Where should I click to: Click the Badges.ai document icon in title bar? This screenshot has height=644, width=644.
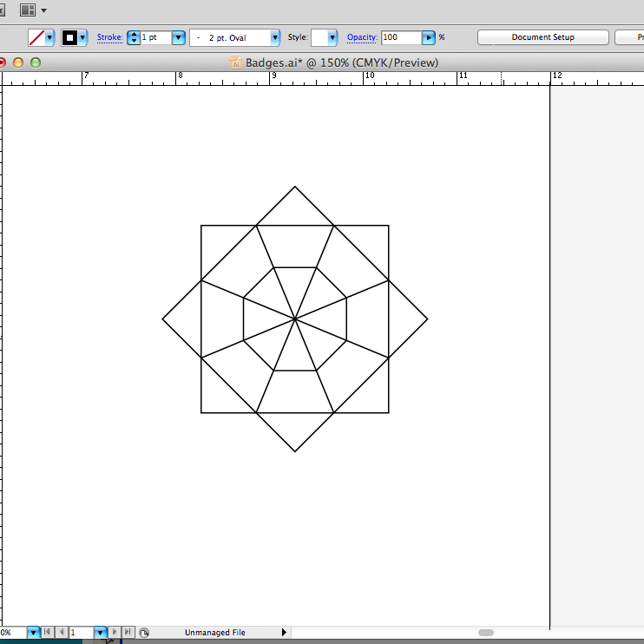point(235,62)
